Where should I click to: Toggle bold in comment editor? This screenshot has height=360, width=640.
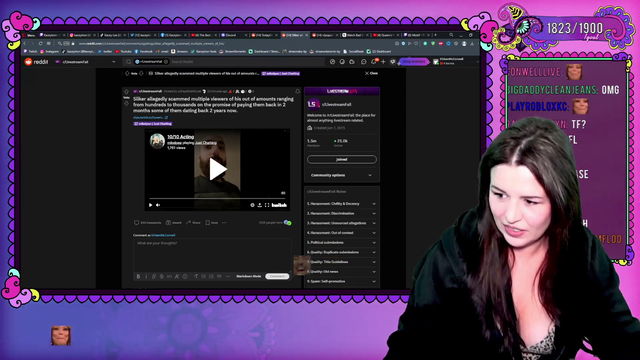(138, 277)
